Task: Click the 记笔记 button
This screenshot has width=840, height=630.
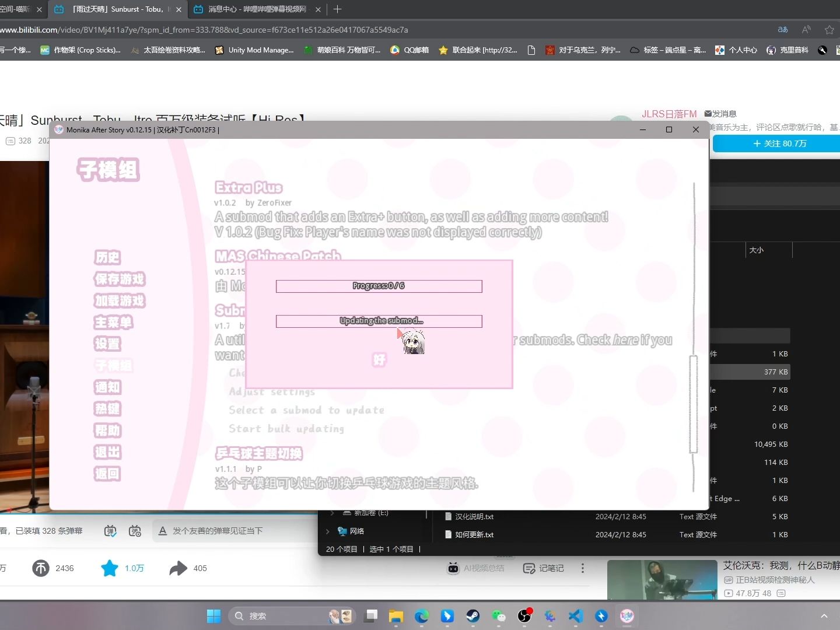Action: click(x=544, y=568)
